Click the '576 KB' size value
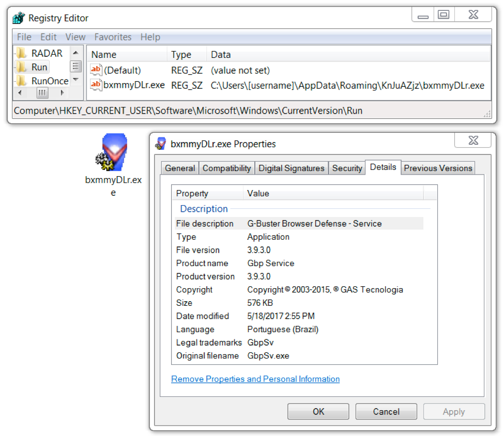Viewport: 504px width, 436px height. tap(259, 303)
